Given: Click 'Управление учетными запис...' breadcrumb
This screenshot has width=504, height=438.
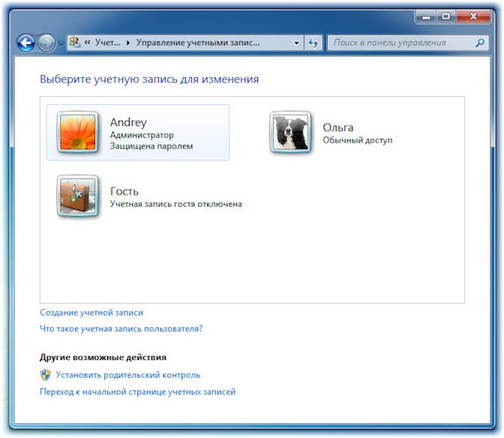Looking at the screenshot, I should 198,43.
